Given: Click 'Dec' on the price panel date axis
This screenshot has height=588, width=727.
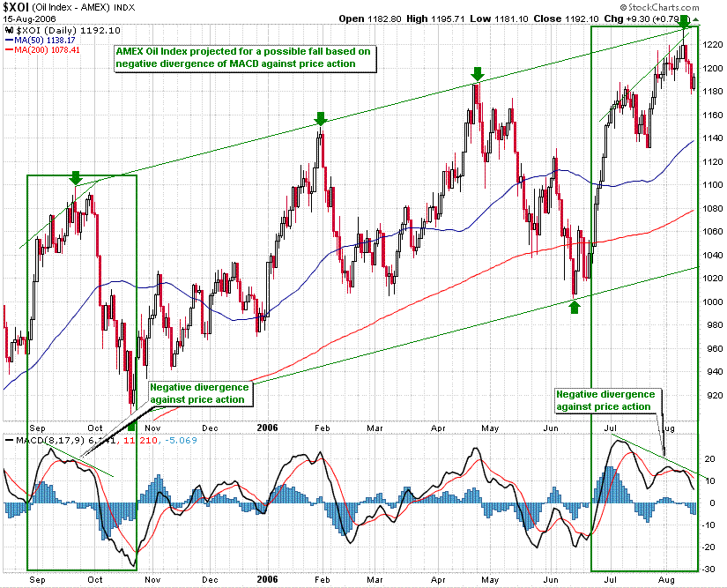Looking at the screenshot, I should point(210,428).
